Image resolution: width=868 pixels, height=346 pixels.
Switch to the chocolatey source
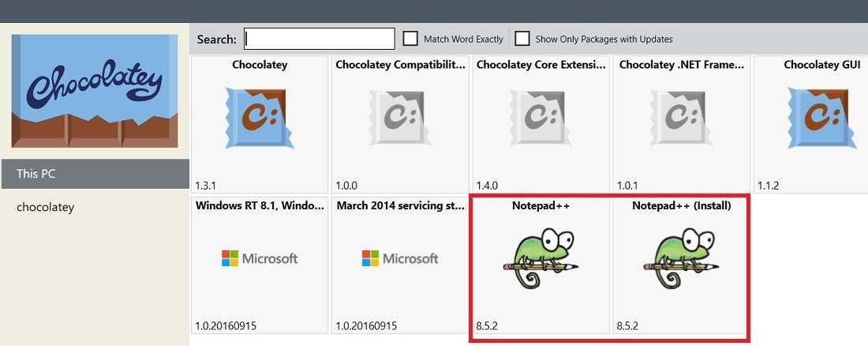(x=46, y=207)
